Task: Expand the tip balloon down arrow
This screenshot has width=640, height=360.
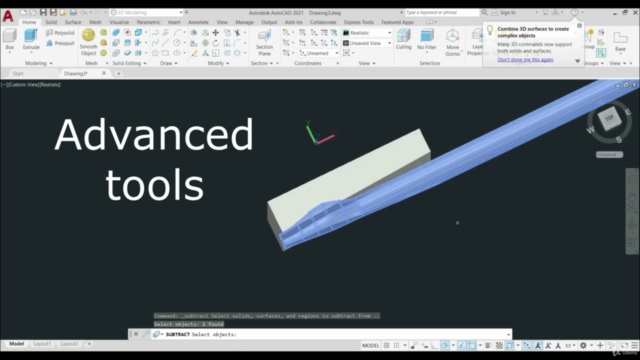Action: click(578, 61)
